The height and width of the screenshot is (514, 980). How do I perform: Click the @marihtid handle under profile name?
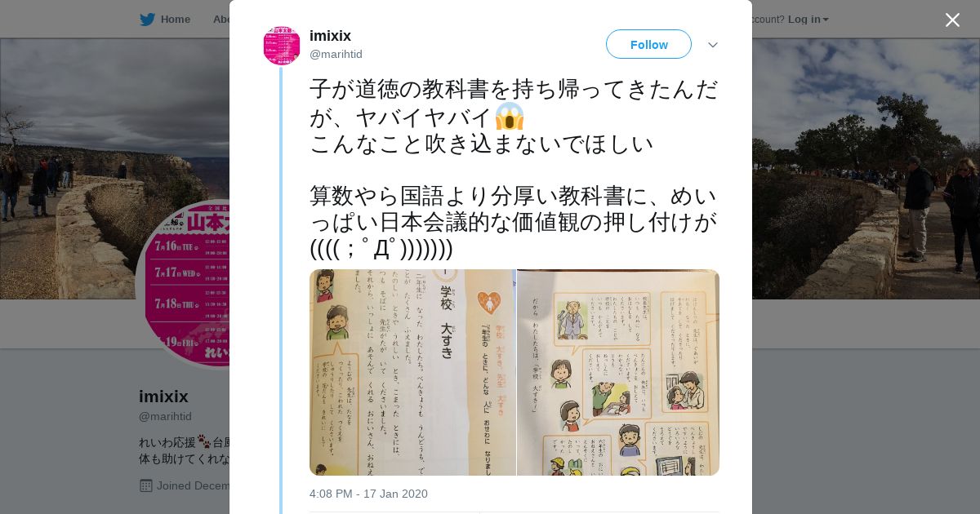coord(165,416)
